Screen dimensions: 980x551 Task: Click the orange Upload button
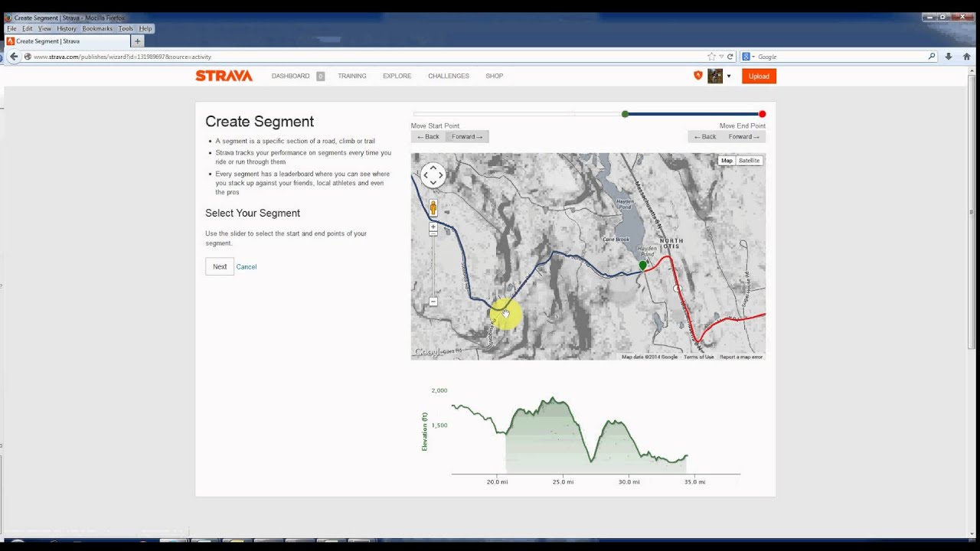click(x=759, y=76)
